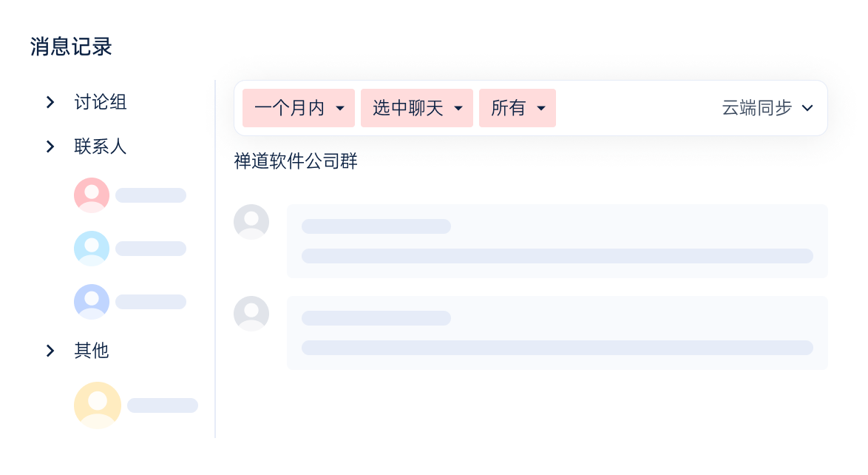
Task: Open the 一个月内 time filter dropdown
Action: point(299,108)
